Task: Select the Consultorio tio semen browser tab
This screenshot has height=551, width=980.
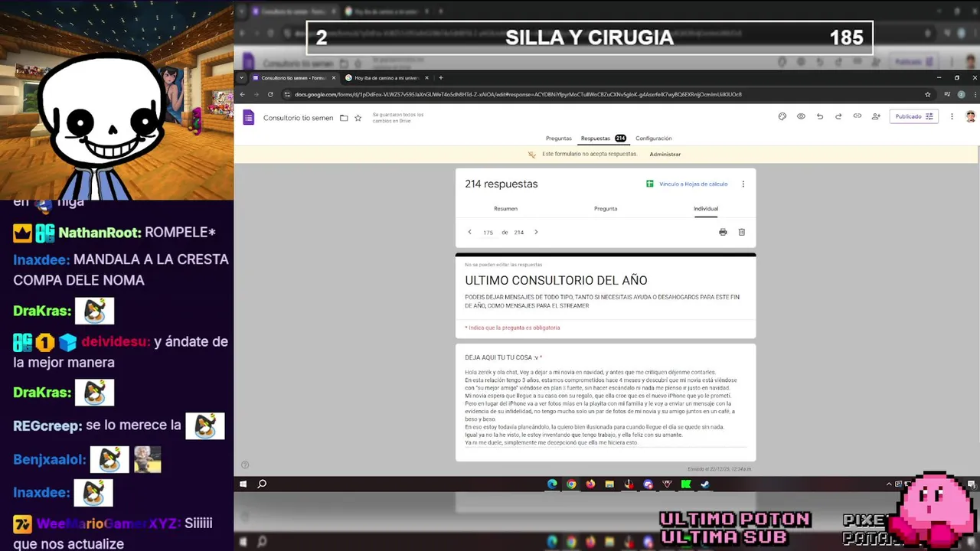Action: (x=294, y=77)
